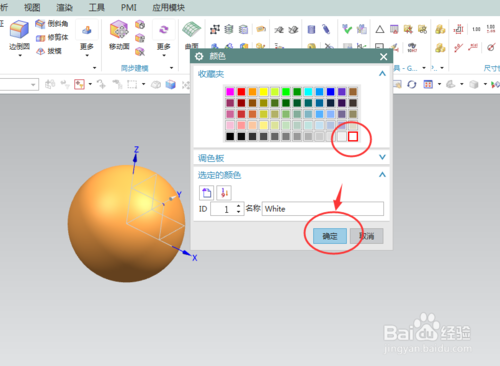Select the Trim Body (修剪体) tool
The width and height of the screenshot is (500, 366).
click(x=52, y=37)
